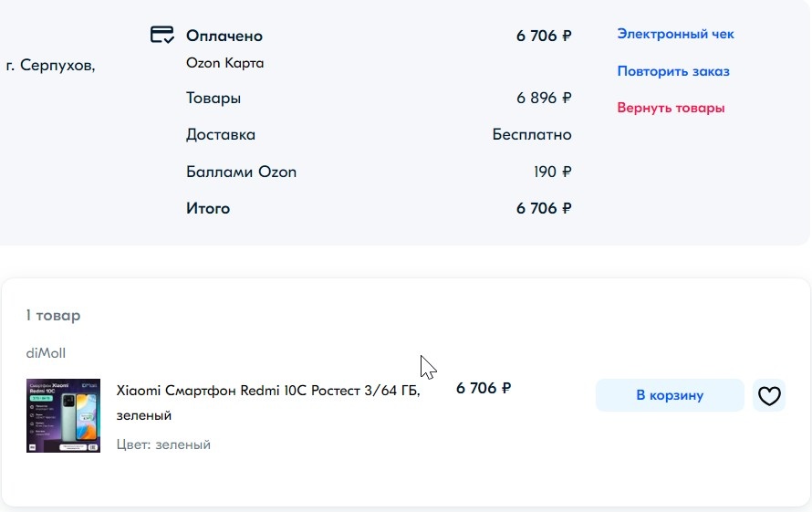Click the Ozon Карта payment method text
The image size is (812, 512).
pos(224,64)
